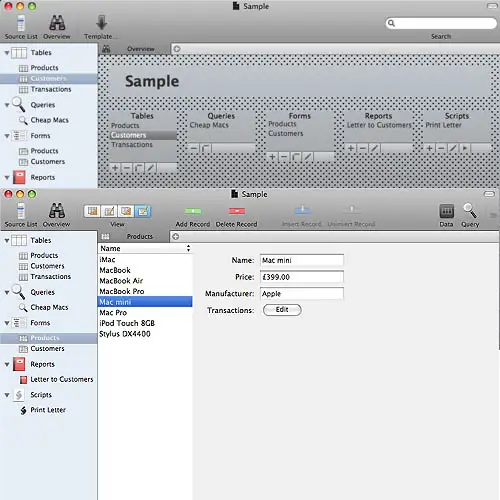Click minus button under Overview Scripts panel

pyautogui.click(x=441, y=148)
